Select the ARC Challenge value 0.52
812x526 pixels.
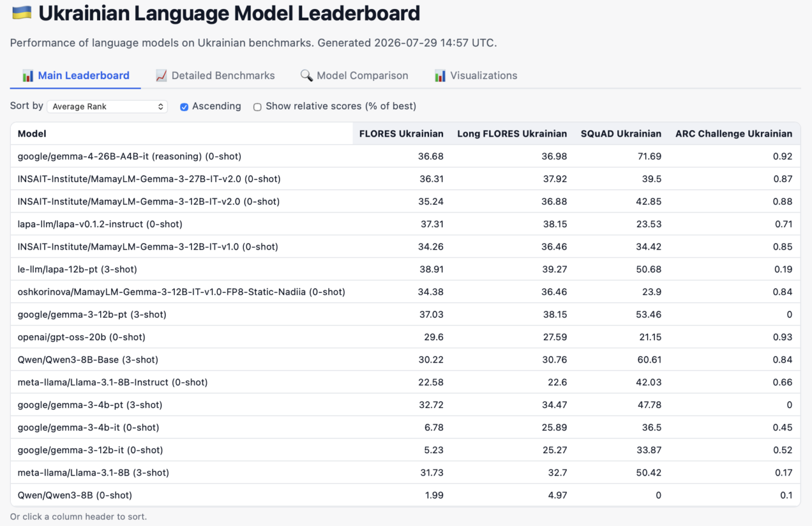(783, 450)
